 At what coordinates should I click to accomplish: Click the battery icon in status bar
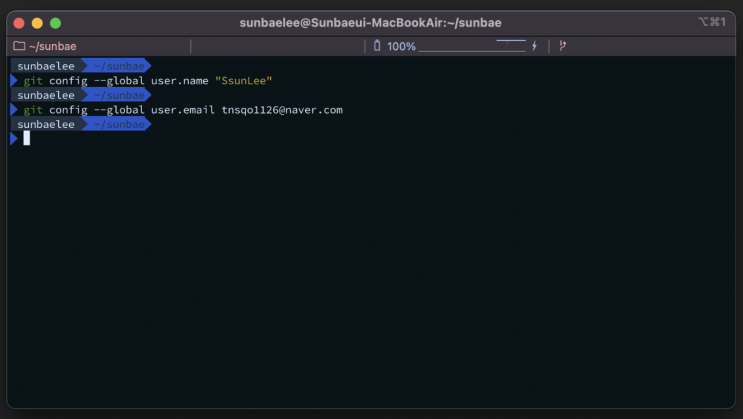pos(377,46)
